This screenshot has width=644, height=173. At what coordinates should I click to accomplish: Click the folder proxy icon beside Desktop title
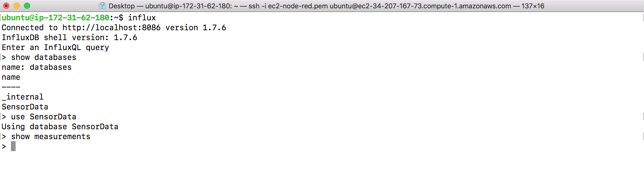click(x=102, y=6)
